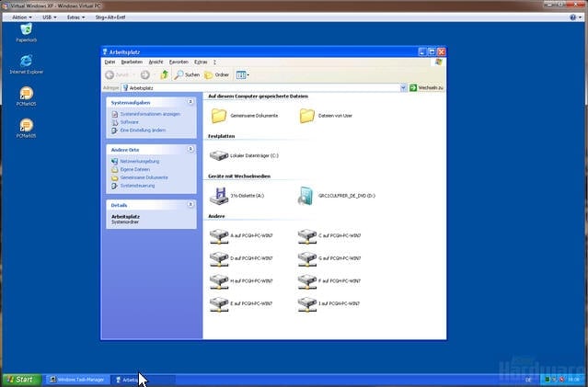The width and height of the screenshot is (588, 387).
Task: Open the Suchen search tool
Action: coord(187,75)
